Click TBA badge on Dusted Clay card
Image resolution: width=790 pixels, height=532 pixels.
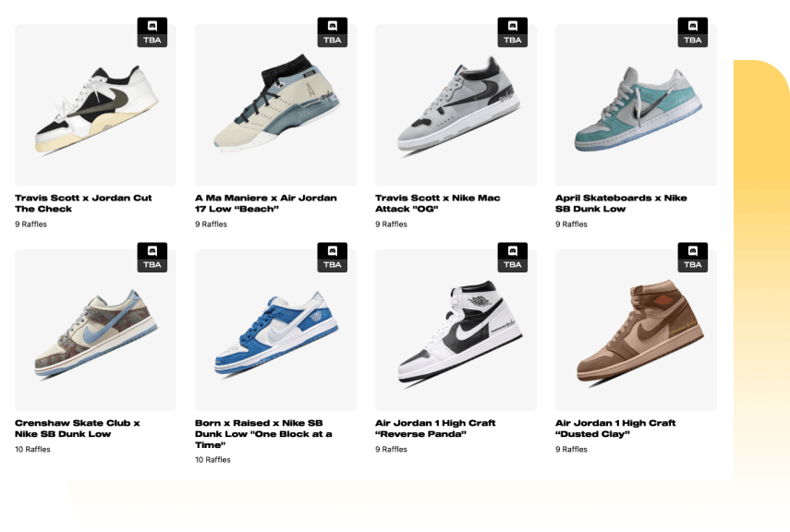click(x=692, y=258)
